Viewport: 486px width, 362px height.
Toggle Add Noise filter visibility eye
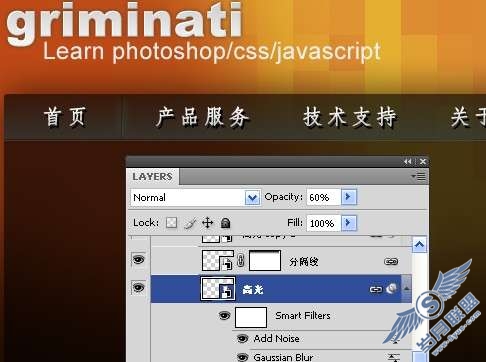pos(242,339)
